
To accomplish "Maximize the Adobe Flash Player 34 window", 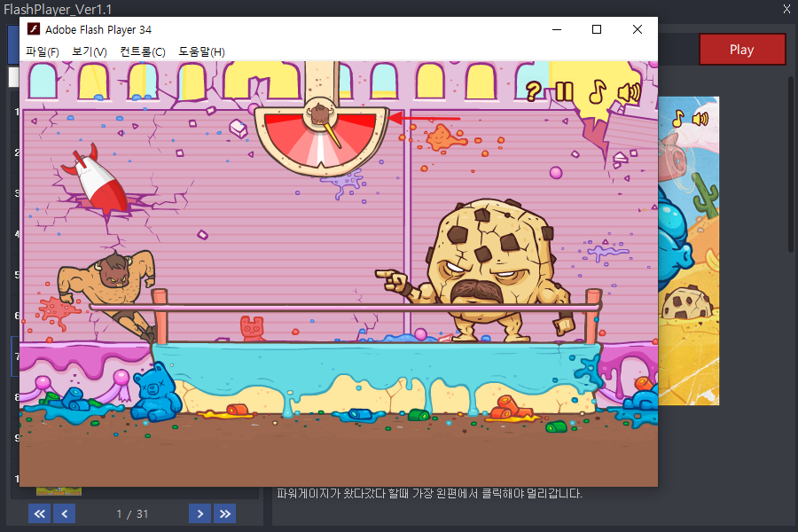I will [x=597, y=29].
